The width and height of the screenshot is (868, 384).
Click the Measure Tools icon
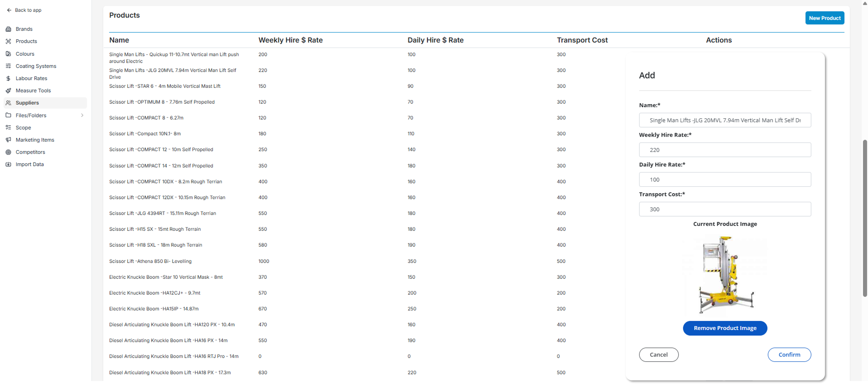click(x=8, y=91)
